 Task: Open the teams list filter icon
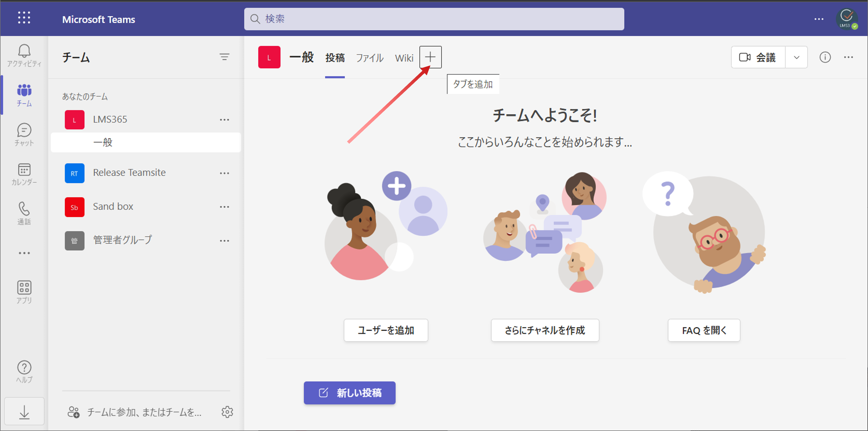(224, 57)
